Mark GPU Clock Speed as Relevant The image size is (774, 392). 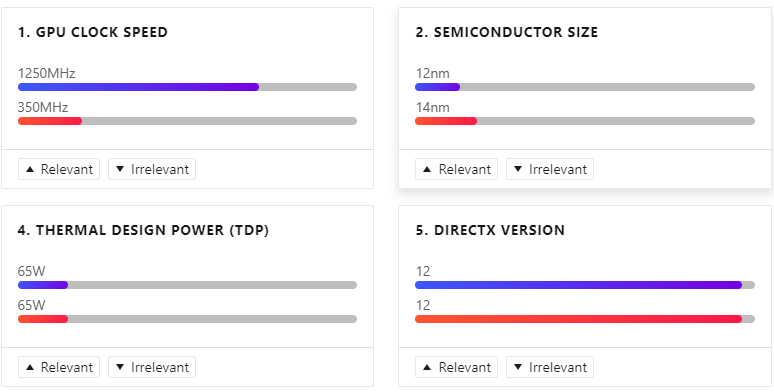pyautogui.click(x=59, y=169)
